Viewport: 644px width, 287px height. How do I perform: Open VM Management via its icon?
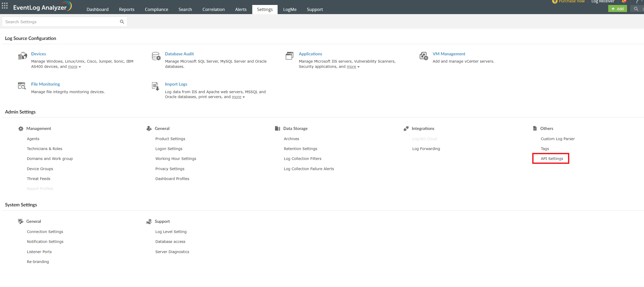pyautogui.click(x=424, y=56)
